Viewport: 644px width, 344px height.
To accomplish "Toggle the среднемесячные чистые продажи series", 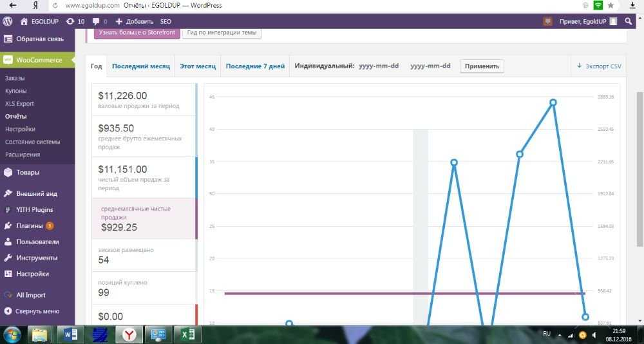I will [x=144, y=218].
